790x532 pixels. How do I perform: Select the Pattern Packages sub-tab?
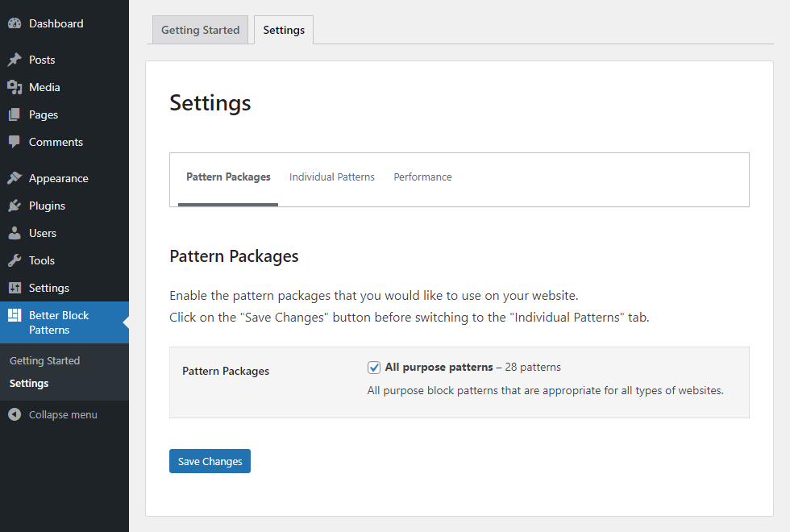pos(228,177)
